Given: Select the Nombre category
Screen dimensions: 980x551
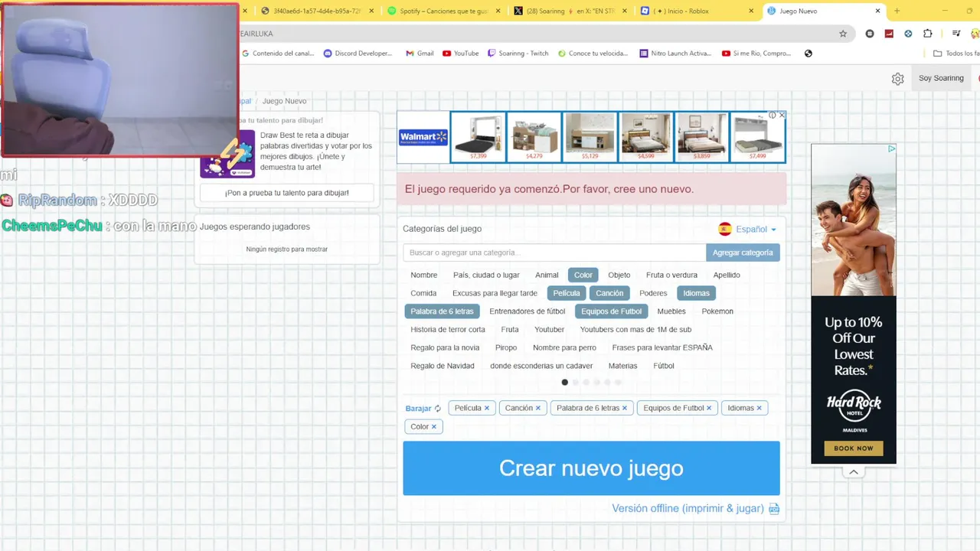Looking at the screenshot, I should [x=423, y=275].
